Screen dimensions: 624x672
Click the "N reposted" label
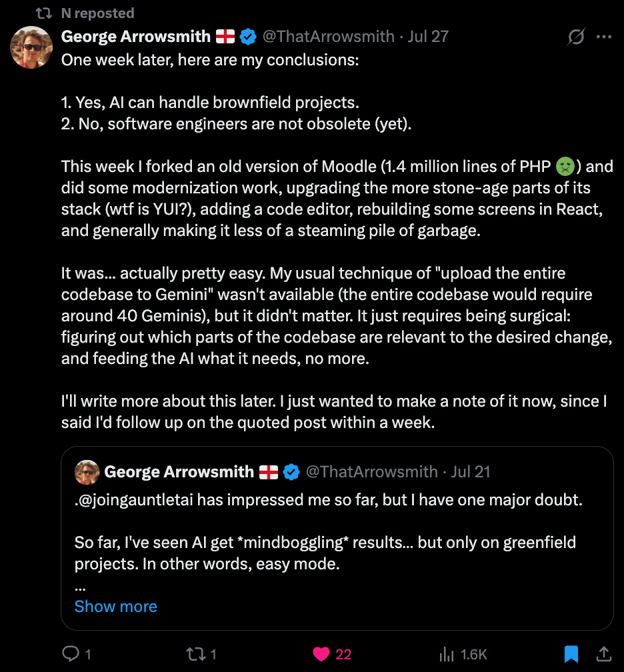(97, 13)
